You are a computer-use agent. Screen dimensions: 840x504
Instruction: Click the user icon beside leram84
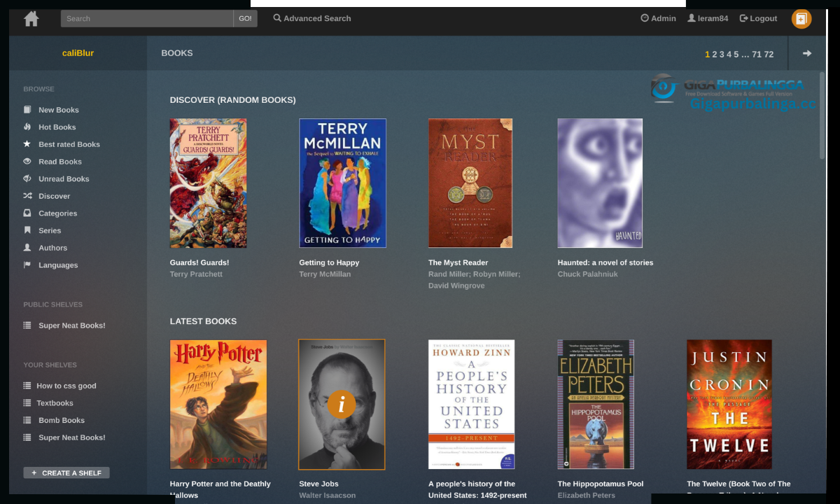click(x=692, y=18)
